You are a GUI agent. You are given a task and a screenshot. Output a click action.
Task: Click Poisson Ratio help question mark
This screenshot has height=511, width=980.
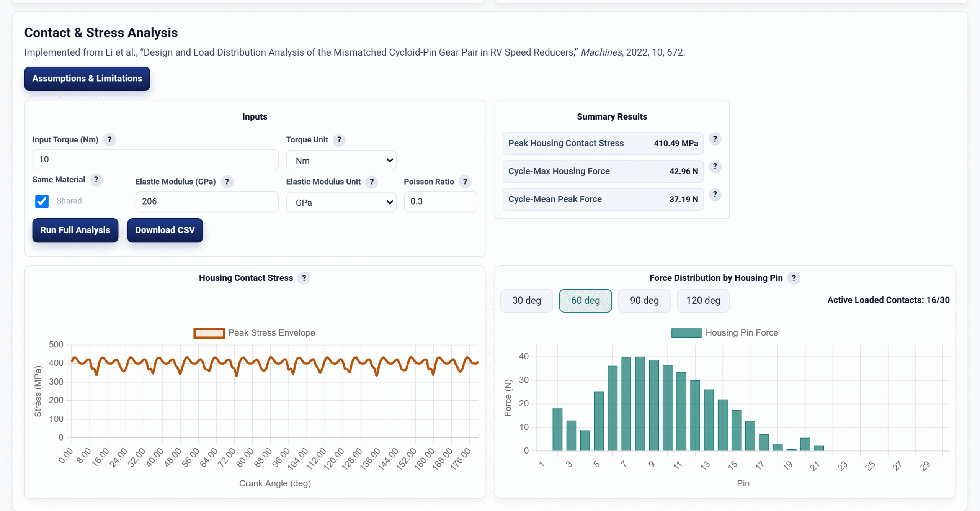click(x=465, y=182)
